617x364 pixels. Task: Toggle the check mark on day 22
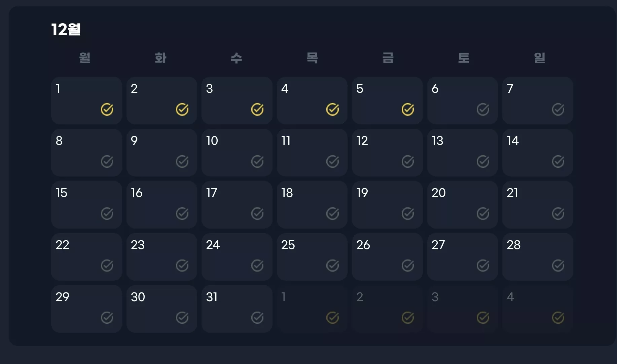tap(107, 266)
